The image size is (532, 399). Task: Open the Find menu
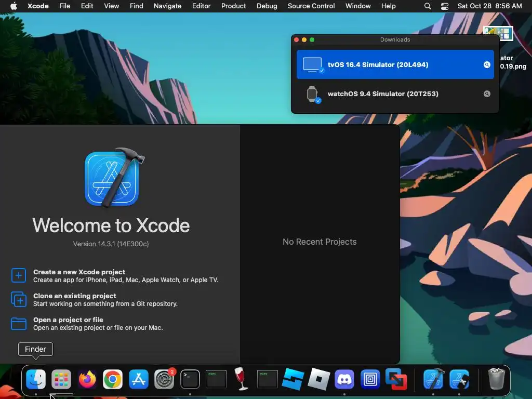click(137, 6)
